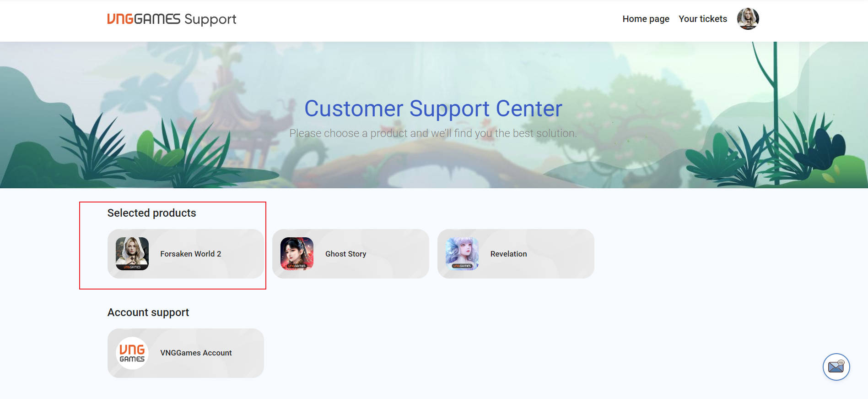Click the Forsaken World 2 game icon
868x399 pixels.
(x=132, y=254)
